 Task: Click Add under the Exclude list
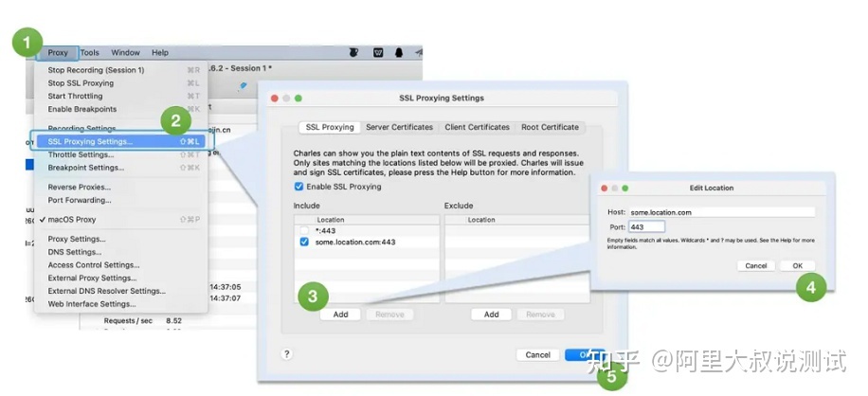492,315
